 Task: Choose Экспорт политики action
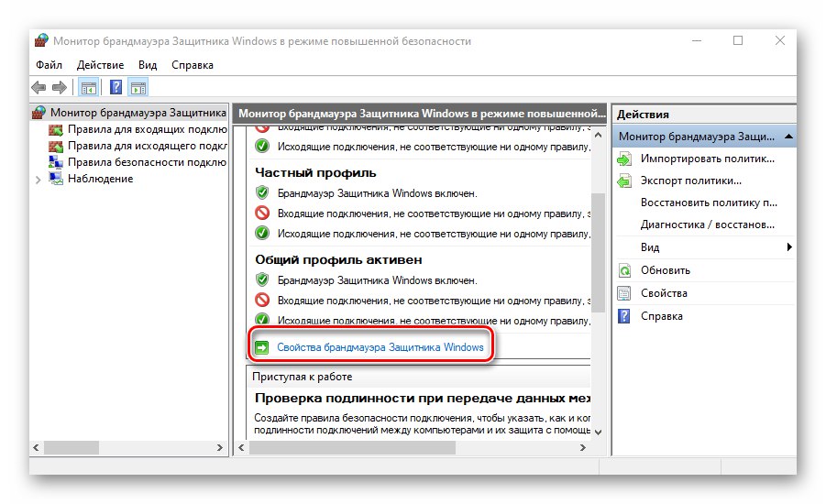(690, 181)
